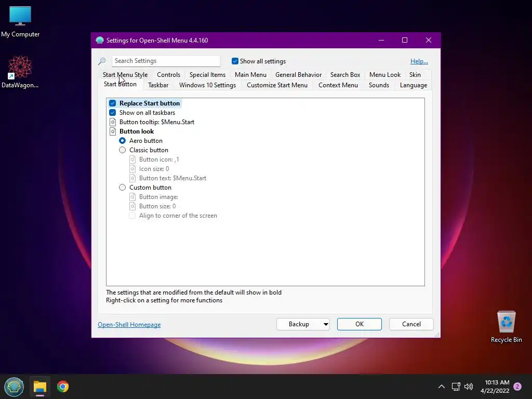
Task: Click the Button look setting icon
Action: tap(113, 131)
